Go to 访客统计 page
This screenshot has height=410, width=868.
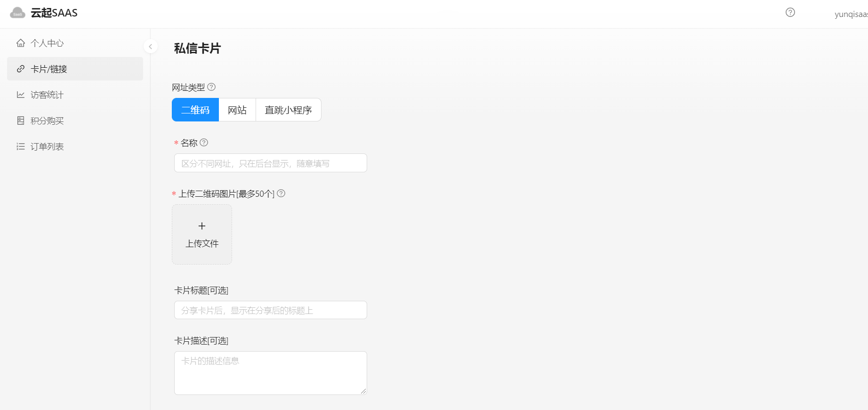[75, 95]
